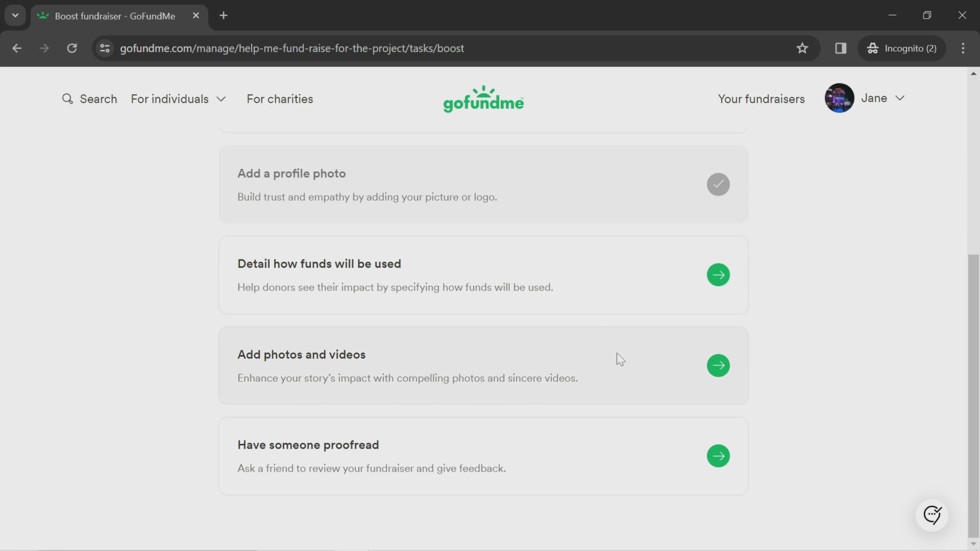Click the search magnifier icon

pos(67,99)
